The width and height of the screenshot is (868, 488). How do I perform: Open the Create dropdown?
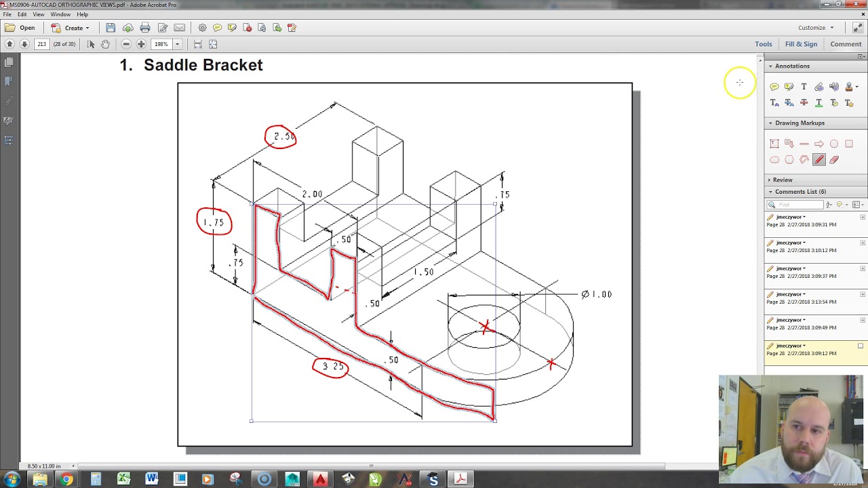pyautogui.click(x=70, y=28)
